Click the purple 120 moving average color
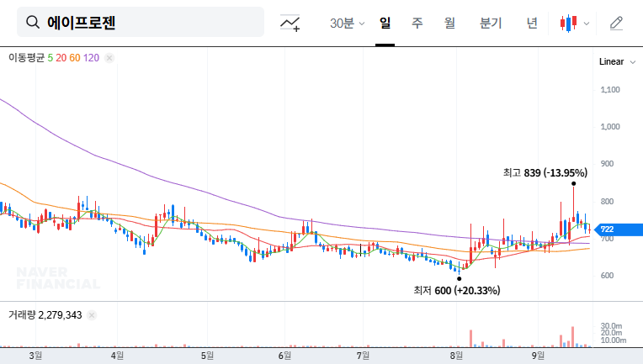643x364 pixels. (x=92, y=58)
